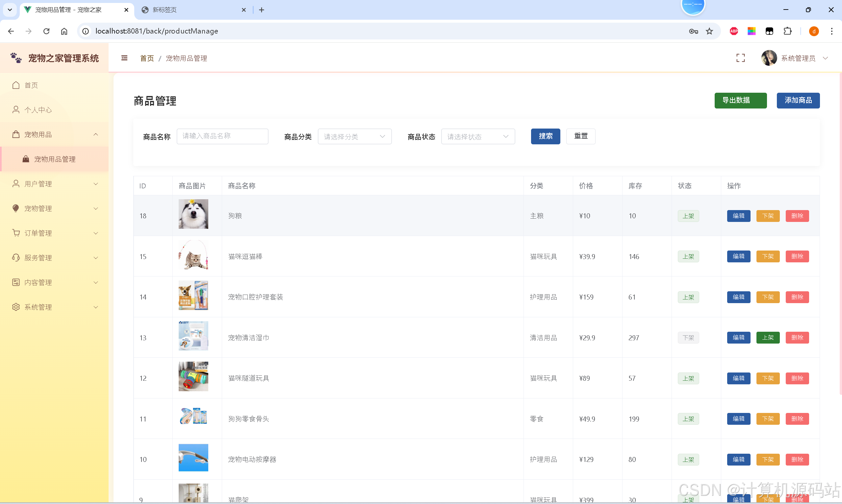Open the admin avatar picture
The height and width of the screenshot is (504, 842).
click(769, 58)
